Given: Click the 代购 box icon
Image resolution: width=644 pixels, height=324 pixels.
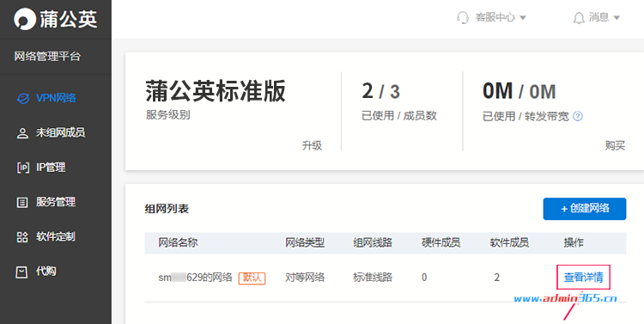Looking at the screenshot, I should (x=22, y=272).
